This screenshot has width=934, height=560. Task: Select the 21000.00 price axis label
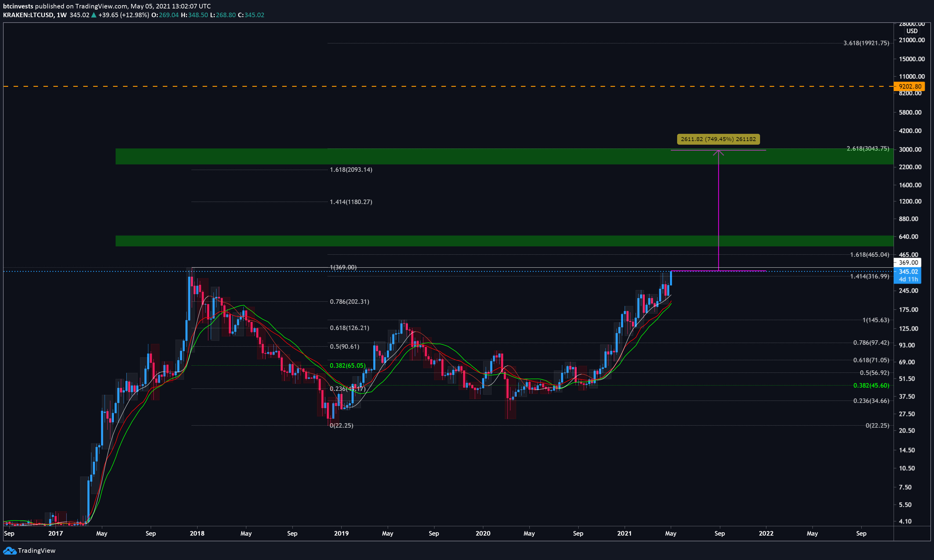click(912, 40)
